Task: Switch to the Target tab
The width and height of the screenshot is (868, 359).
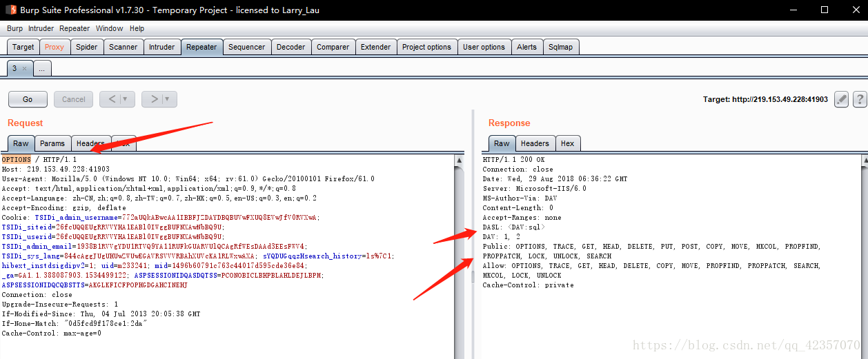Action: [x=23, y=47]
